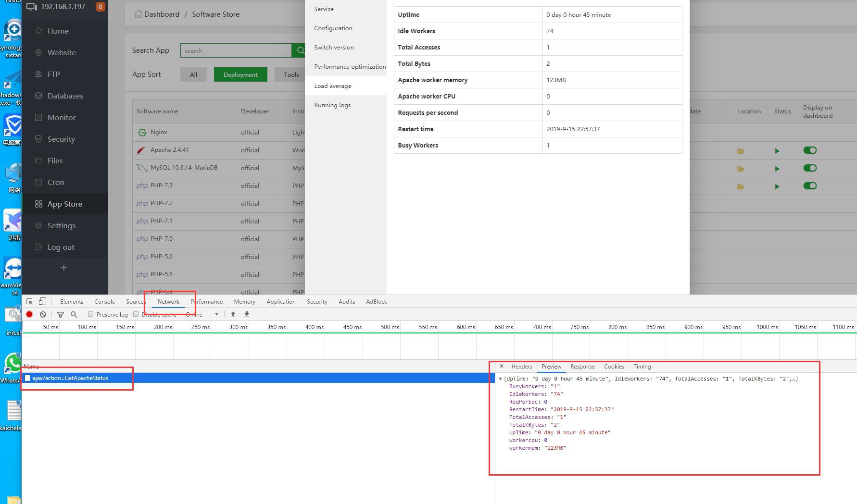857x504 pixels.
Task: Open the MySQL row's location folder
Action: 741,169
